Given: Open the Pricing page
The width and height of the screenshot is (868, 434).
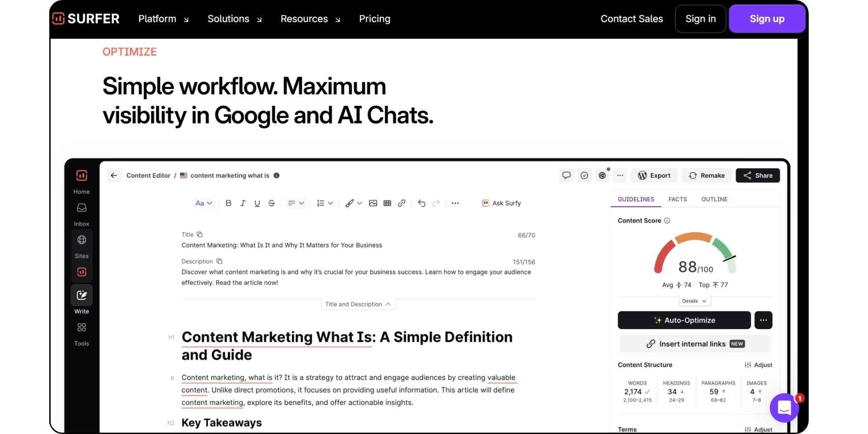Looking at the screenshot, I should [375, 19].
